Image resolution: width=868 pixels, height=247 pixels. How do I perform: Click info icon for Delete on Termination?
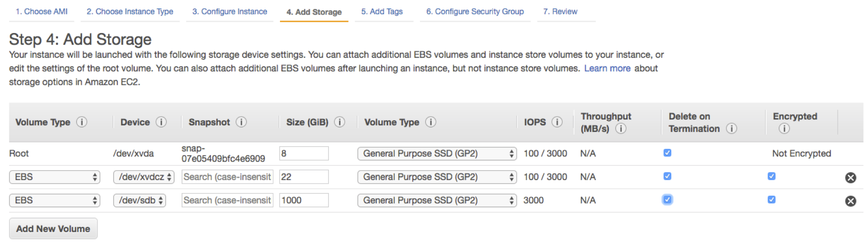pyautogui.click(x=731, y=129)
